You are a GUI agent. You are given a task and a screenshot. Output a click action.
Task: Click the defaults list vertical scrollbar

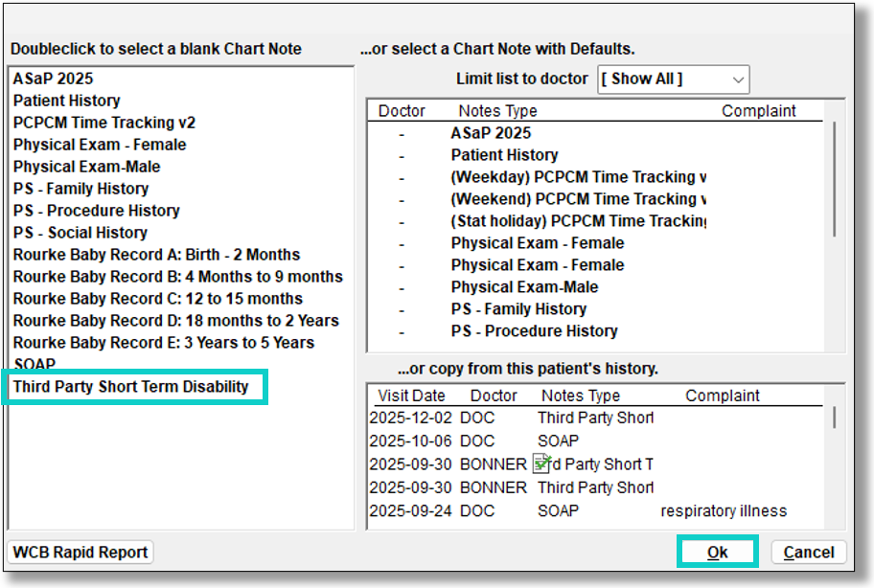coord(834,179)
